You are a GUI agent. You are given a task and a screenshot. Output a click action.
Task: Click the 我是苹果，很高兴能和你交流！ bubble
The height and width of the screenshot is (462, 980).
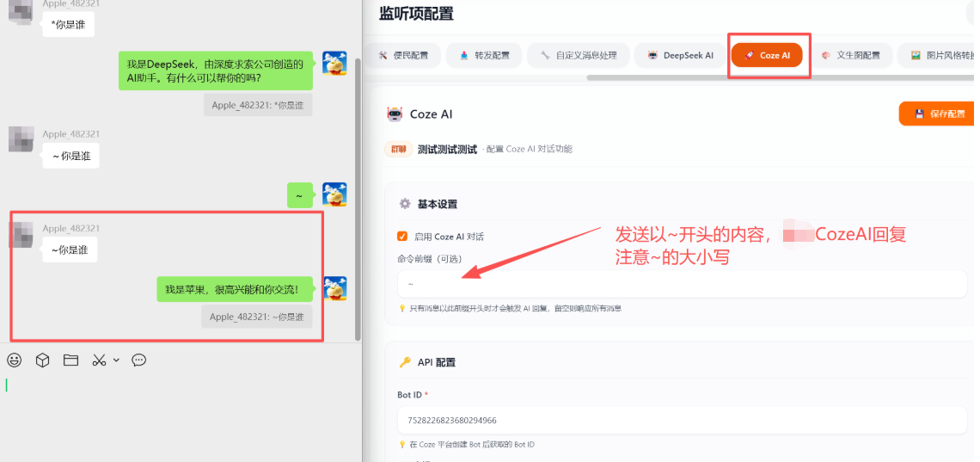[235, 289]
